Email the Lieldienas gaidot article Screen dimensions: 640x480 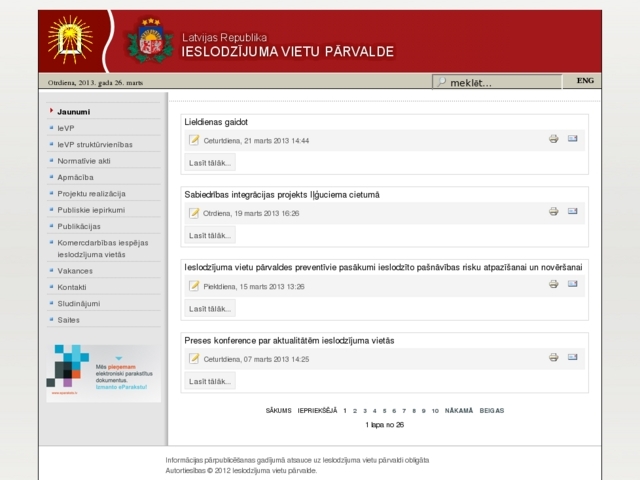coord(573,139)
